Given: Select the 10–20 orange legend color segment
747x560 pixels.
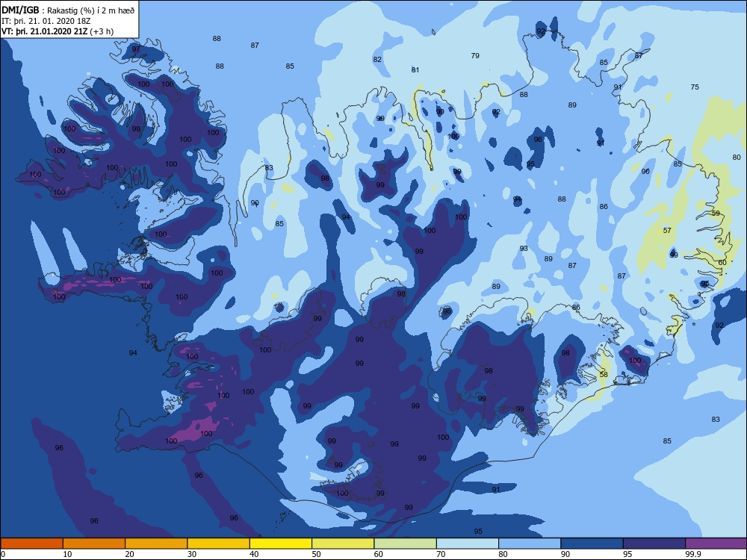Looking at the screenshot, I should coord(94,544).
